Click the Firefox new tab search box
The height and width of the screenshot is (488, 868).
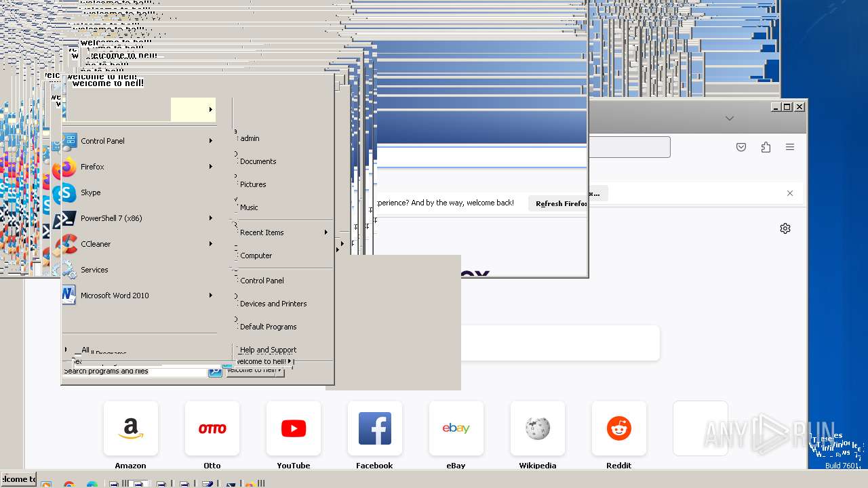pyautogui.click(x=559, y=343)
